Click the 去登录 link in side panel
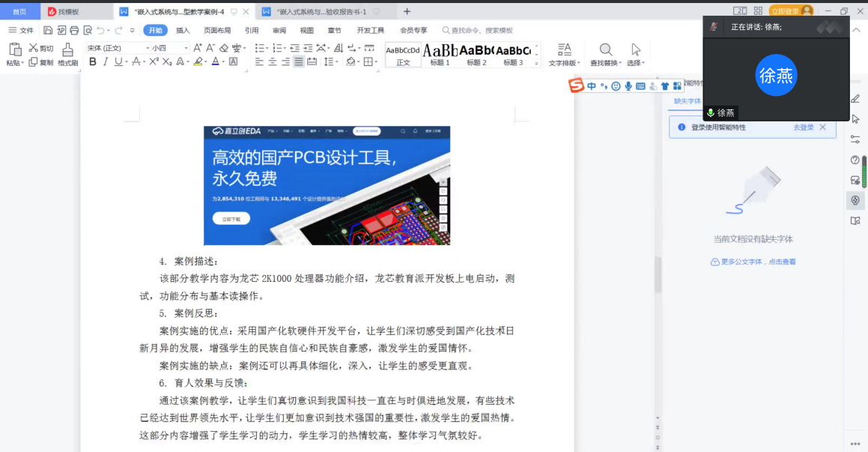868x452 pixels. coord(803,127)
